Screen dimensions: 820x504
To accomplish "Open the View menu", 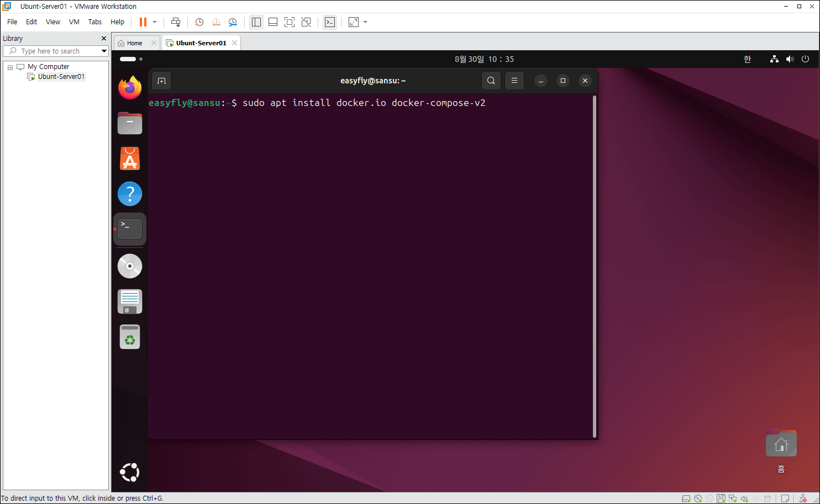I will [53, 22].
